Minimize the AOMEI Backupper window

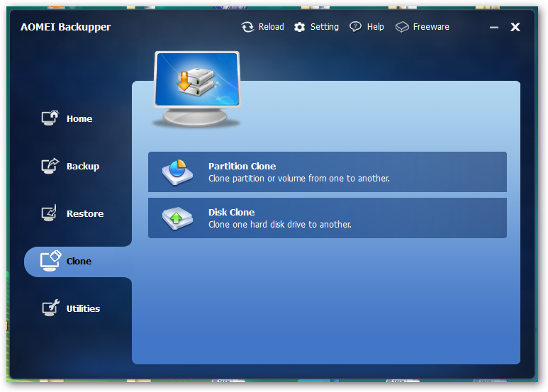point(494,27)
